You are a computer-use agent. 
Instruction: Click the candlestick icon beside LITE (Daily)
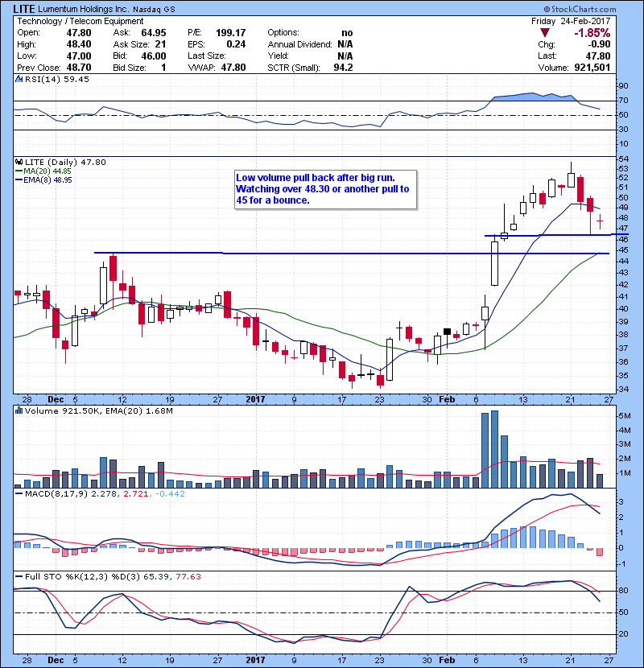(19, 162)
